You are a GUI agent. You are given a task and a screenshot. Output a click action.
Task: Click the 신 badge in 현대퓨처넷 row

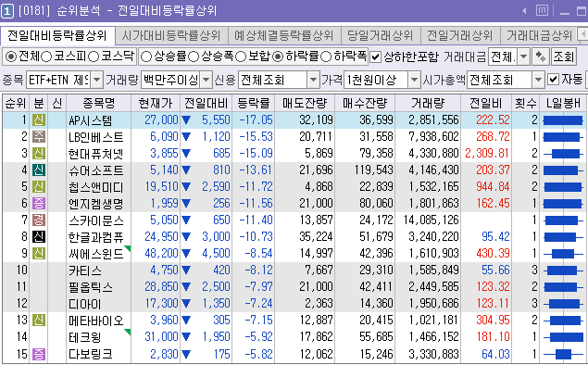[39, 153]
